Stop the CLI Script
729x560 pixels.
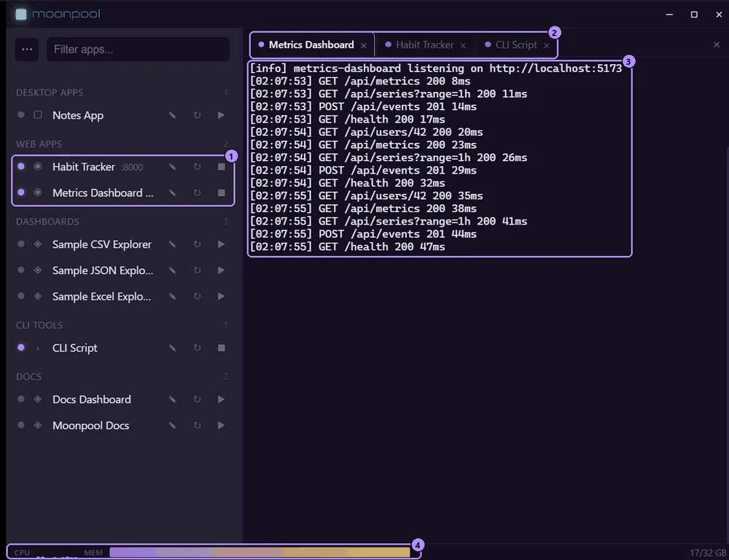tap(222, 349)
